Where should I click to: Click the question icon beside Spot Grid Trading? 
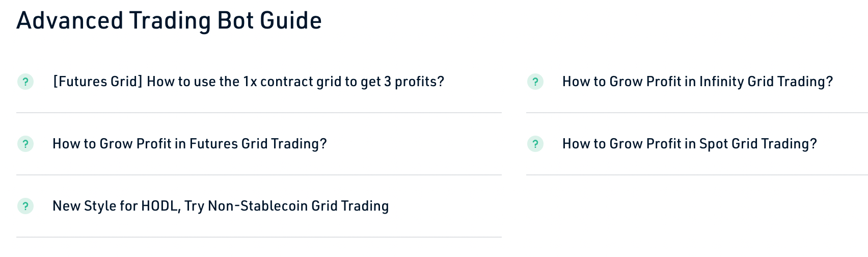(x=535, y=144)
